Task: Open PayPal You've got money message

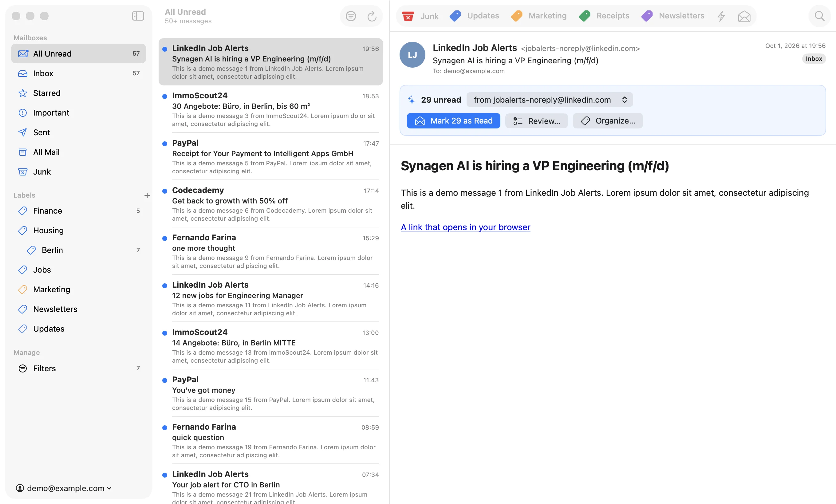Action: pyautogui.click(x=271, y=393)
